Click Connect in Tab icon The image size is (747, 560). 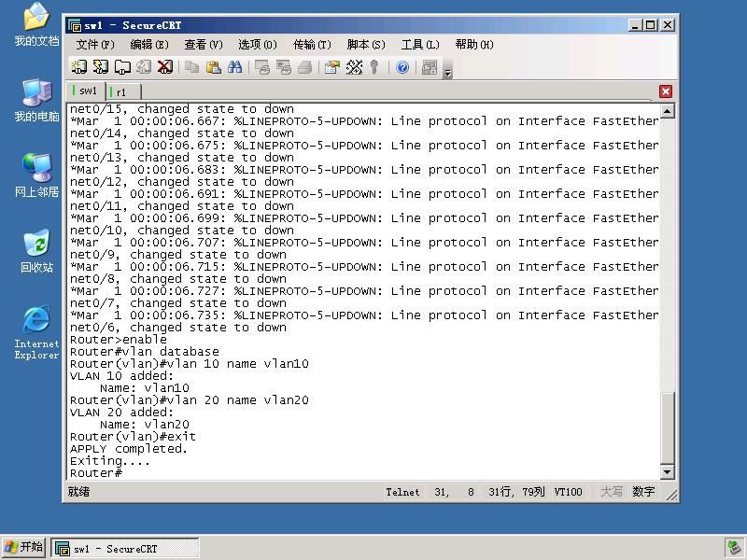122,67
